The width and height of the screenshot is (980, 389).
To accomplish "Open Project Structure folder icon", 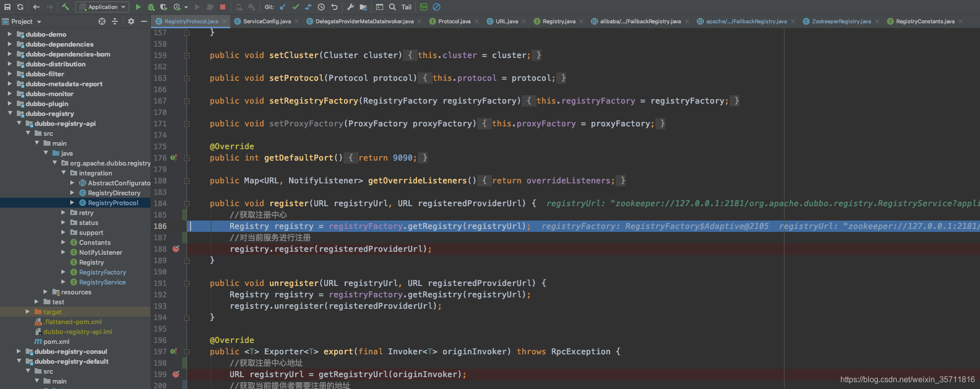I will coord(363,7).
